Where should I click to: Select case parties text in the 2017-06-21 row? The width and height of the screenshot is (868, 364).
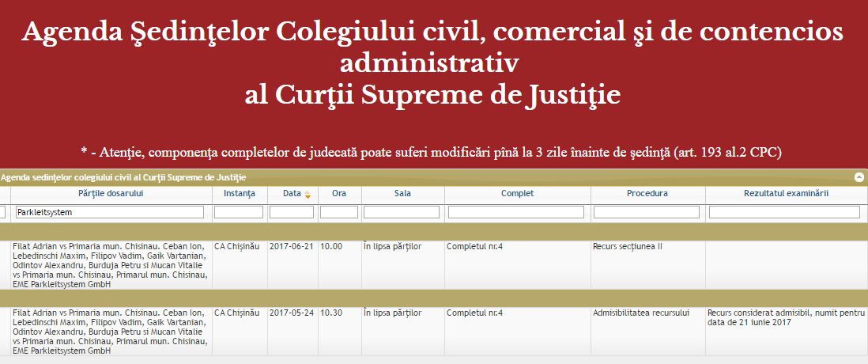pos(110,265)
